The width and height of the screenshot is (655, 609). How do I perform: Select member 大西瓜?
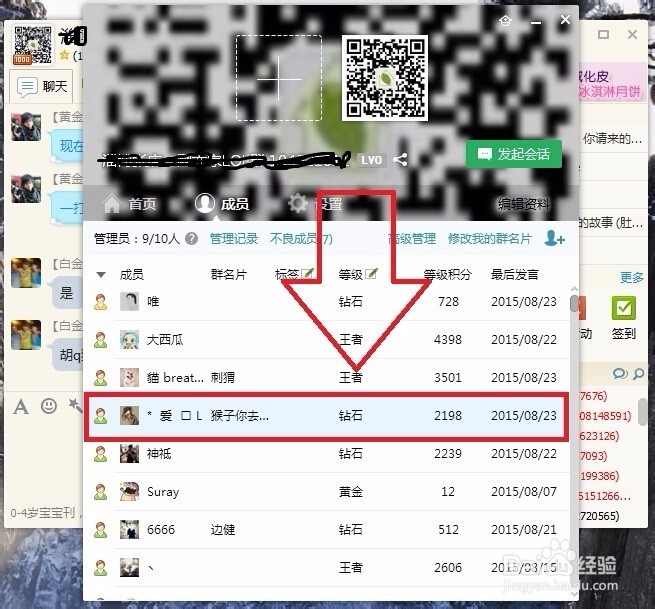(165, 340)
